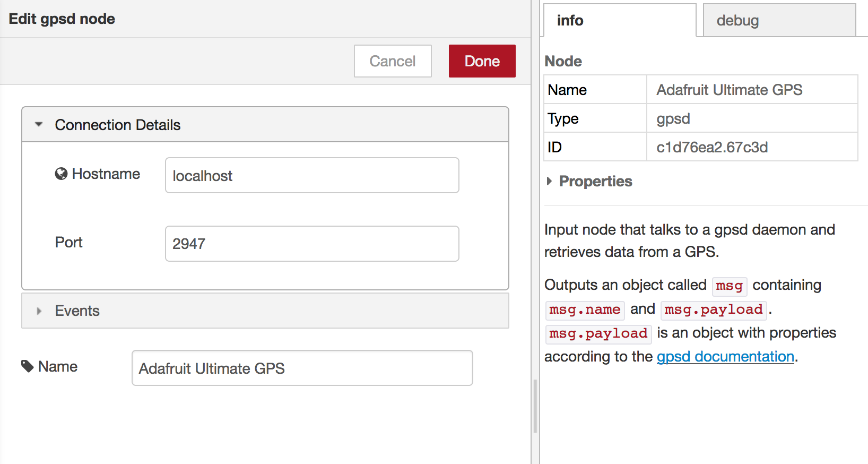868x464 pixels.
Task: Click the globe icon beside Hostname
Action: pyautogui.click(x=61, y=174)
